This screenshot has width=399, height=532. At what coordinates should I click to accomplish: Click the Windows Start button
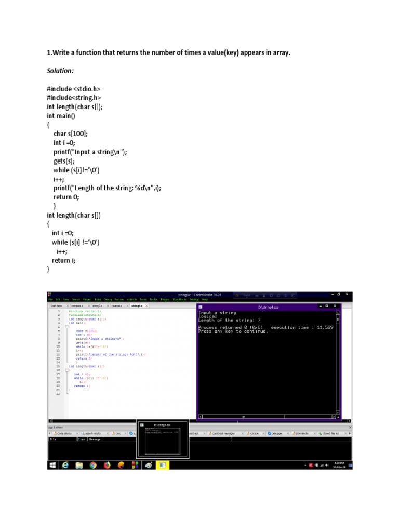52,465
